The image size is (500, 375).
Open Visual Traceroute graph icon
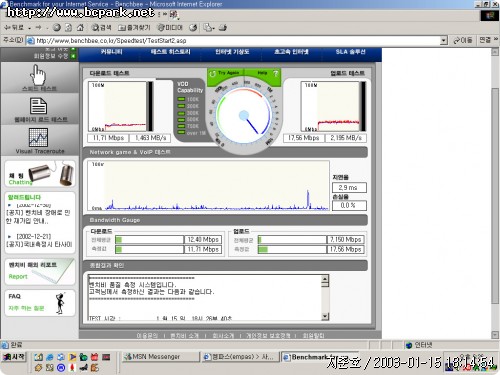[38, 137]
